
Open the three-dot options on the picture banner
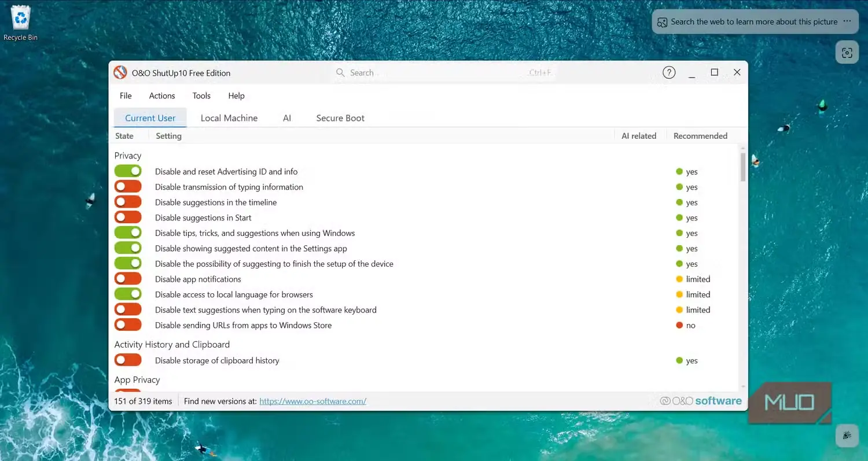(847, 21)
